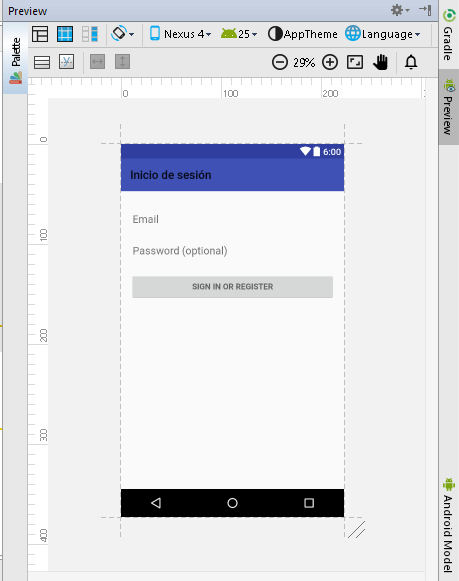
Task: Click the AppTheme theme selector
Action: (303, 34)
